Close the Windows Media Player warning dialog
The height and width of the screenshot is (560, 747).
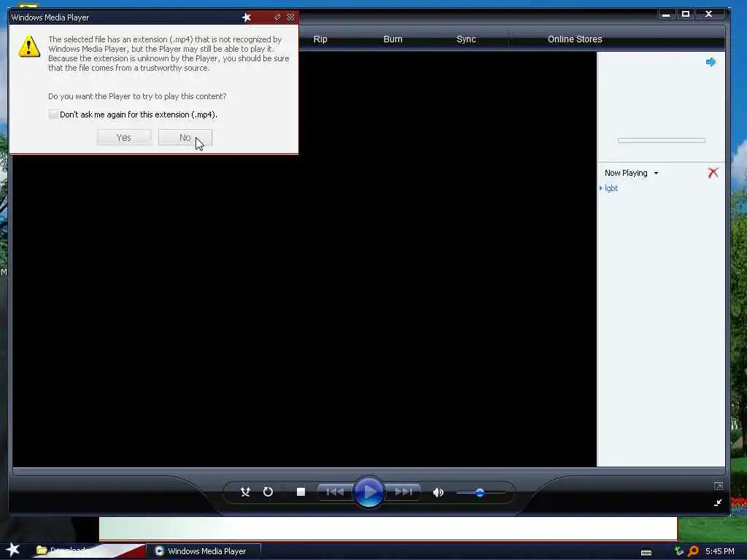290,17
